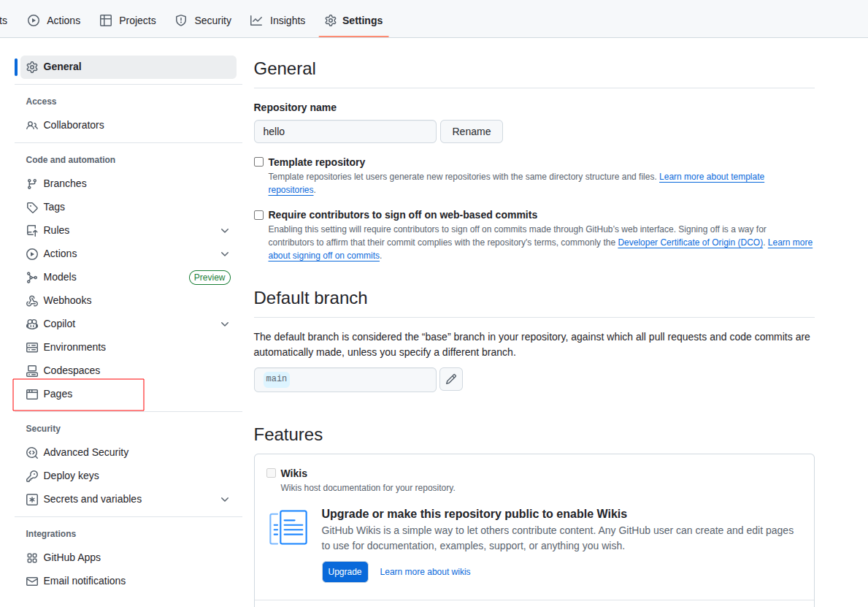
Task: Click the Copilot icon in sidebar
Action: [x=32, y=324]
